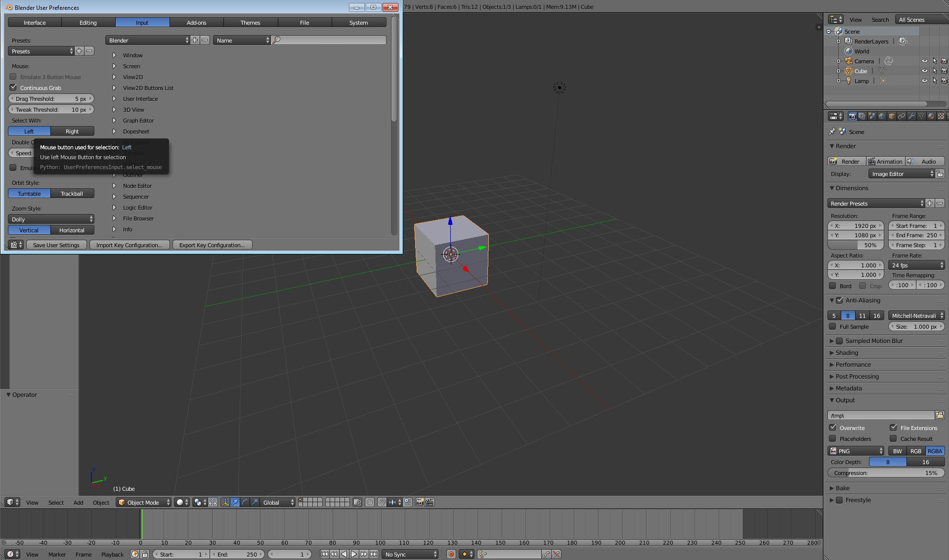This screenshot has height=560, width=949.
Task: Click the scale manipulator icon
Action: (x=255, y=502)
